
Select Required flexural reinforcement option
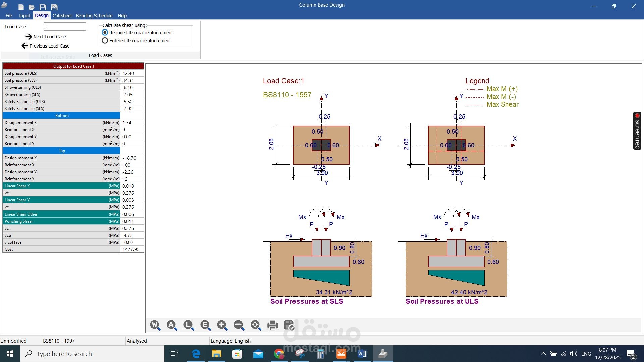[105, 33]
